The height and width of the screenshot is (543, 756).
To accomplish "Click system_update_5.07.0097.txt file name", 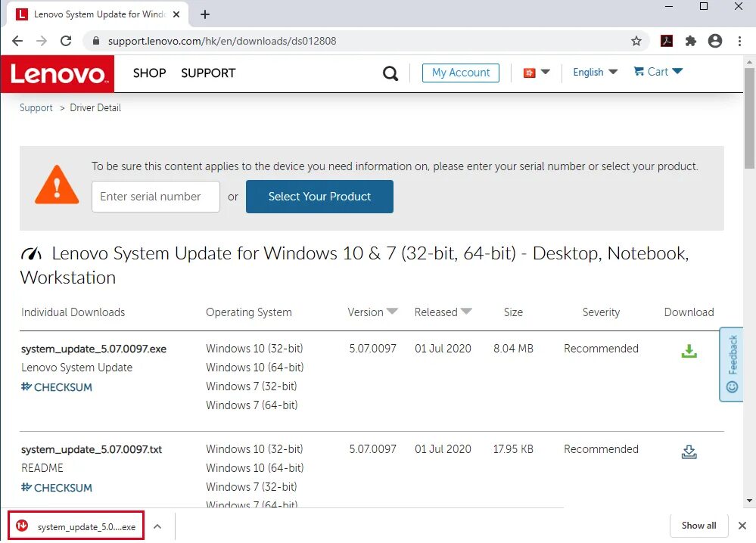I will pos(92,449).
